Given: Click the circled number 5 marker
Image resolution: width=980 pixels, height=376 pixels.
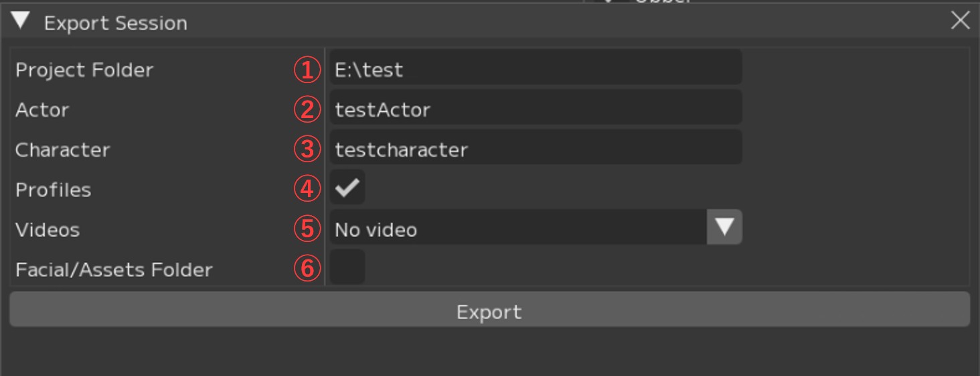Looking at the screenshot, I should pyautogui.click(x=307, y=229).
